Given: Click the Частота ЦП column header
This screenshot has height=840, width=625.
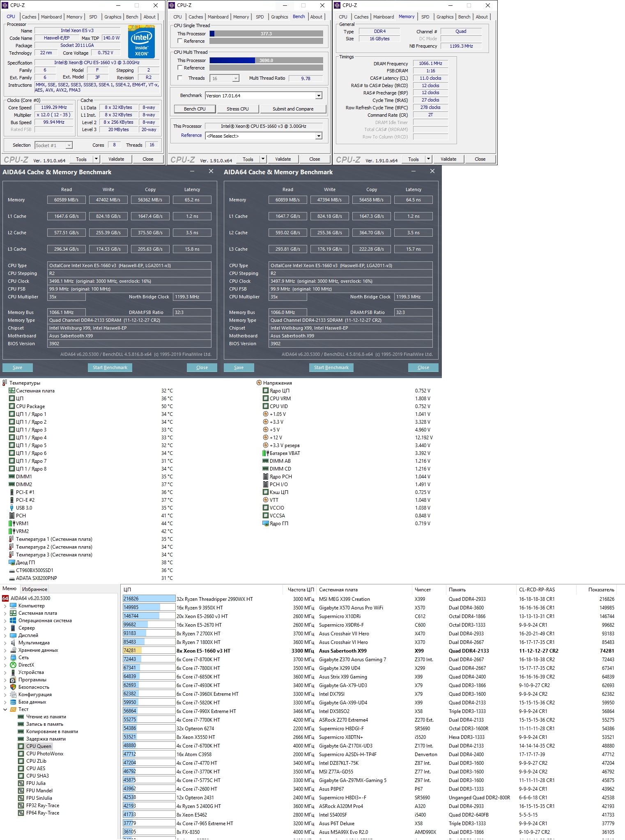Looking at the screenshot, I should coord(301,590).
